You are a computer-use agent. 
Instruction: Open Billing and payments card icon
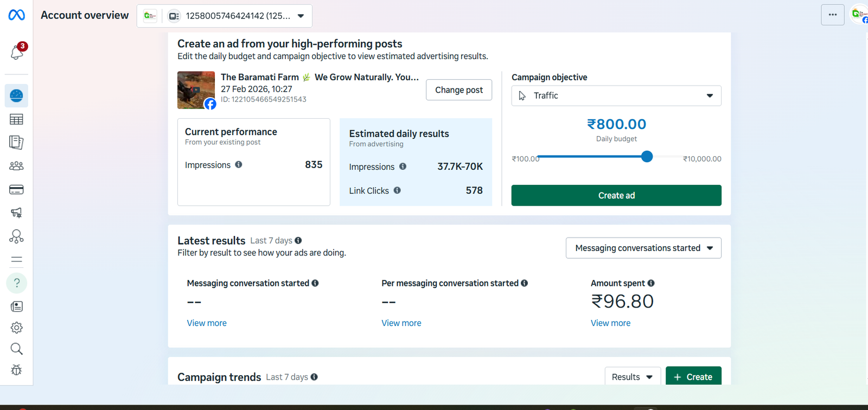coord(16,190)
